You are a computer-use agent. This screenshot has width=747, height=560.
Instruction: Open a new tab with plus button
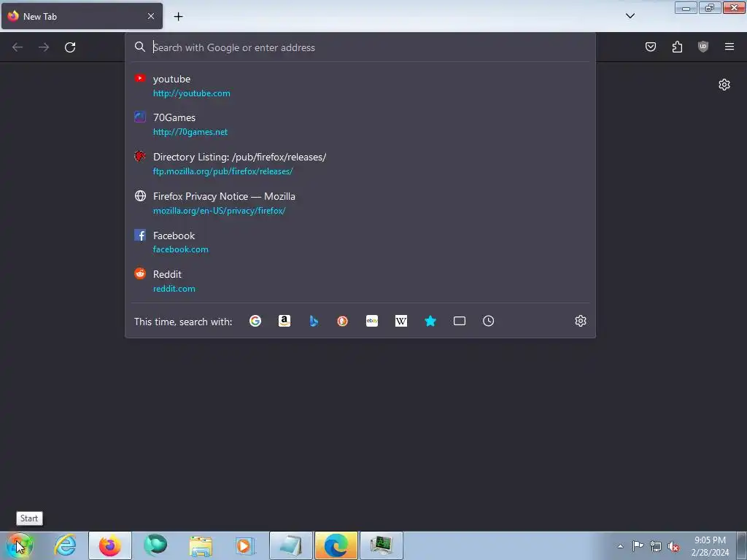coord(178,17)
